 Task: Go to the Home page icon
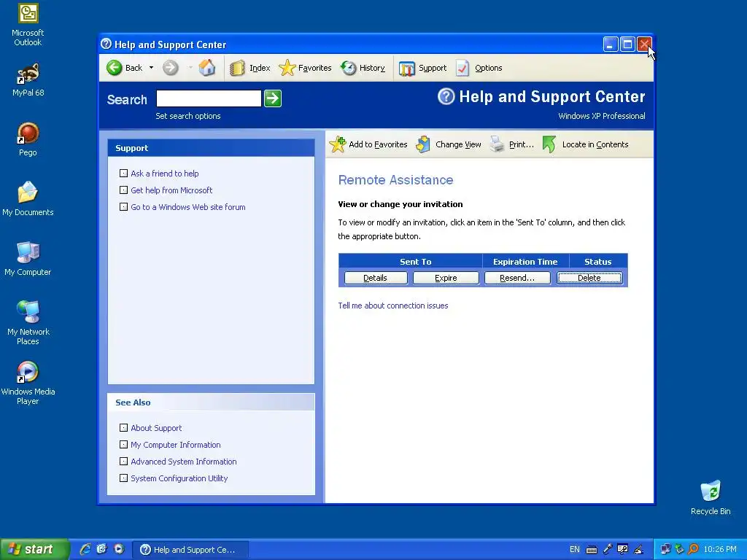click(206, 68)
